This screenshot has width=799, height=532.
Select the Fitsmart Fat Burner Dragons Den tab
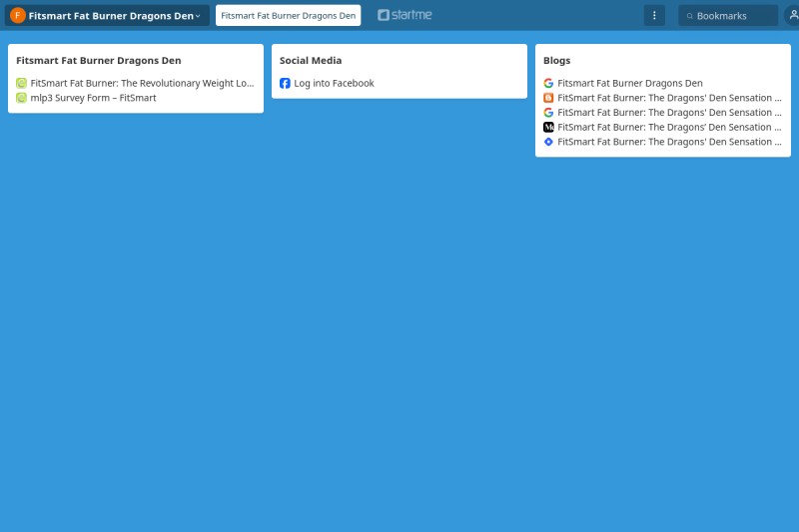(x=288, y=15)
